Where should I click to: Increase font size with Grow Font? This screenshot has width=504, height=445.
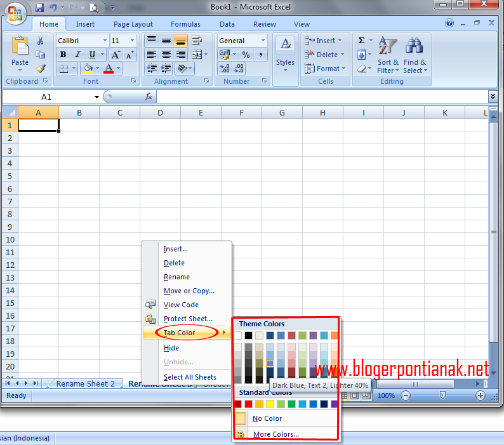(x=116, y=55)
